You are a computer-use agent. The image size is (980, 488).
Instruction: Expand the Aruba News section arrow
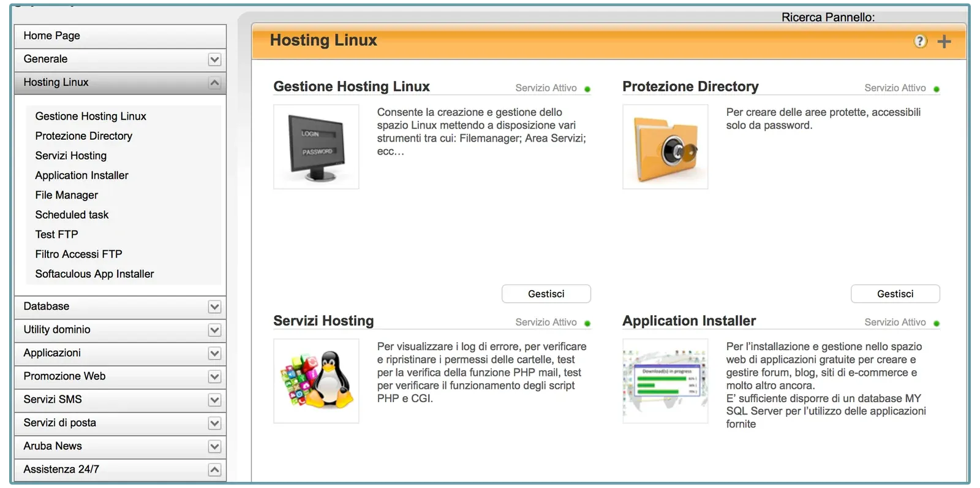[x=214, y=446]
